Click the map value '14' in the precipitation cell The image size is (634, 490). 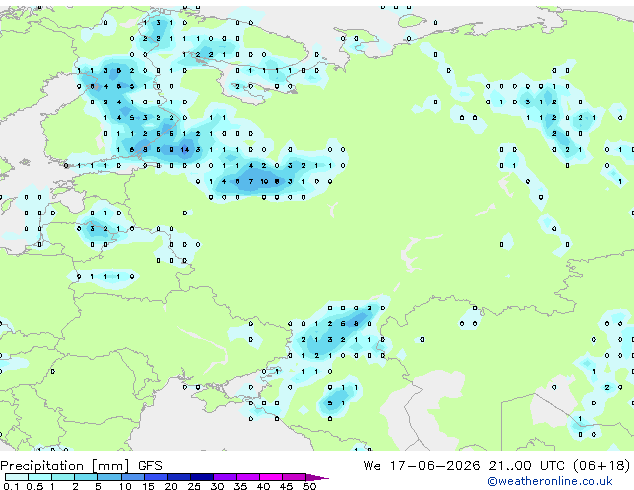click(185, 150)
